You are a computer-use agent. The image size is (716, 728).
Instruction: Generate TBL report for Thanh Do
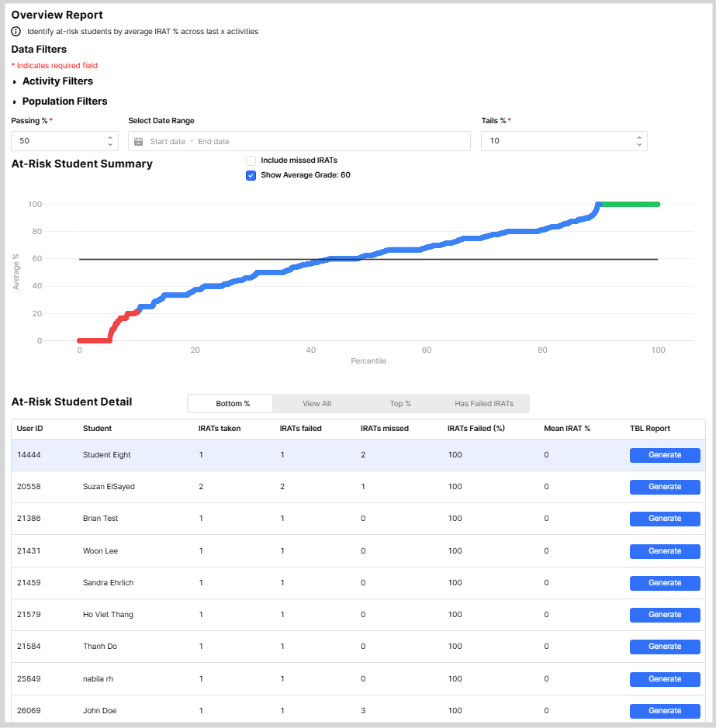(x=665, y=647)
